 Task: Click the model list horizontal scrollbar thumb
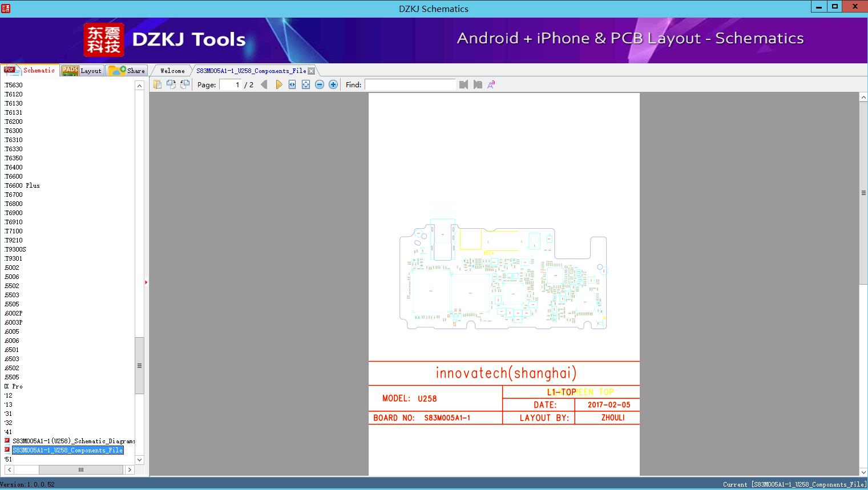click(81, 469)
